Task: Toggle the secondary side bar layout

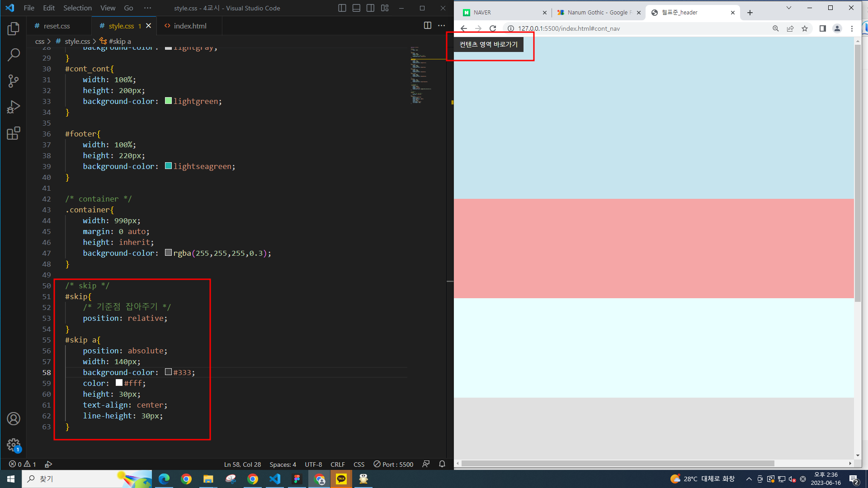Action: pos(370,8)
